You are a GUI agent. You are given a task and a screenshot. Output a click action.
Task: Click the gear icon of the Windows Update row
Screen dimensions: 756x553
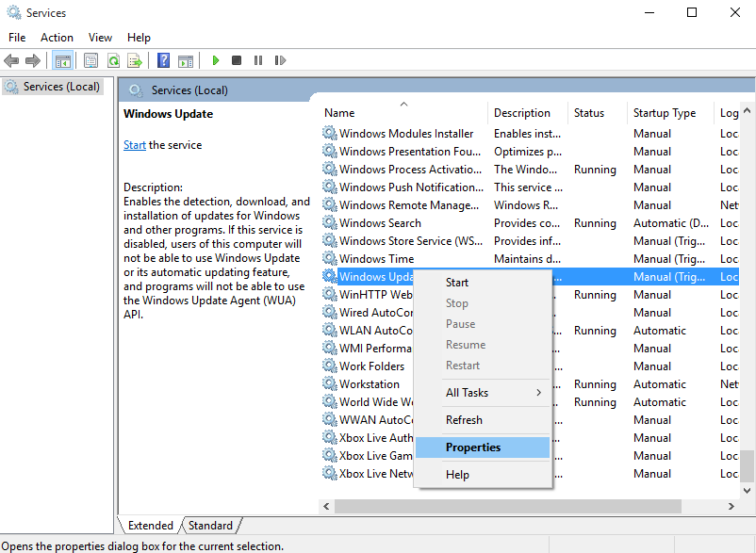[330, 277]
